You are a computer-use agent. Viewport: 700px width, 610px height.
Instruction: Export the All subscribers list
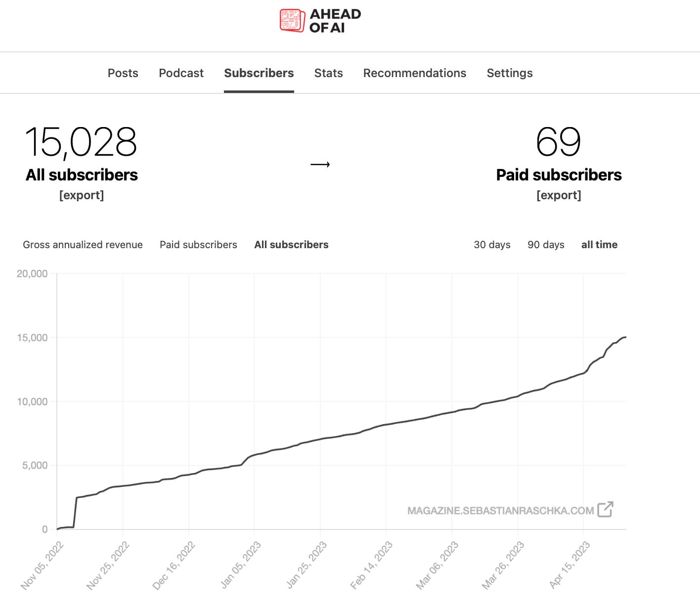coord(82,195)
